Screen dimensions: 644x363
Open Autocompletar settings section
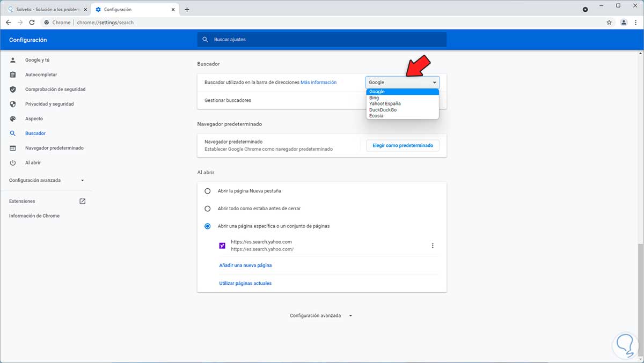[41, 75]
